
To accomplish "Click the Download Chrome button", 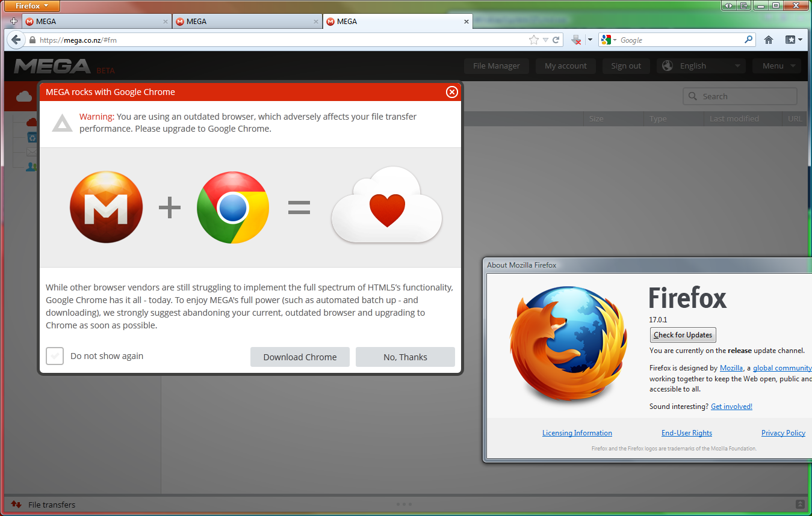I will 300,357.
